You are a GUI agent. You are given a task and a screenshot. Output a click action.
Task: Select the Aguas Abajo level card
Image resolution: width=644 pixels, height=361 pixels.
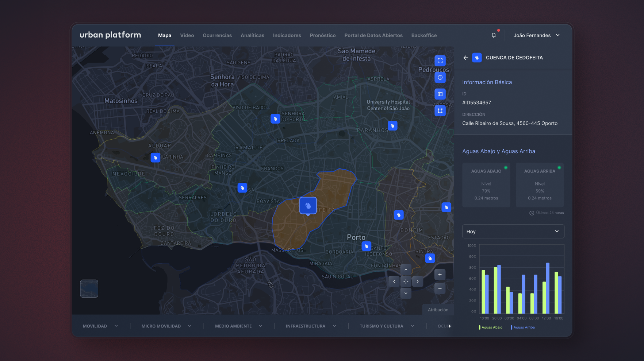[x=486, y=185]
